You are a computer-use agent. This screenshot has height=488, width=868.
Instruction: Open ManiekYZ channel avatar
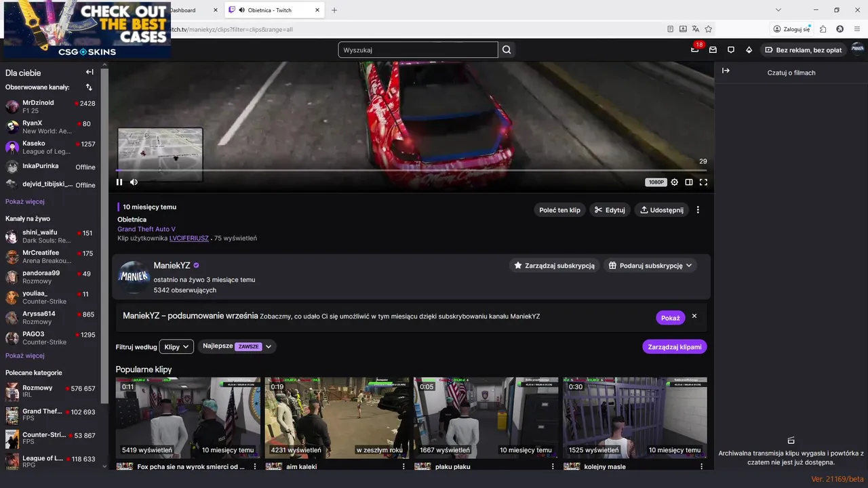tap(134, 277)
